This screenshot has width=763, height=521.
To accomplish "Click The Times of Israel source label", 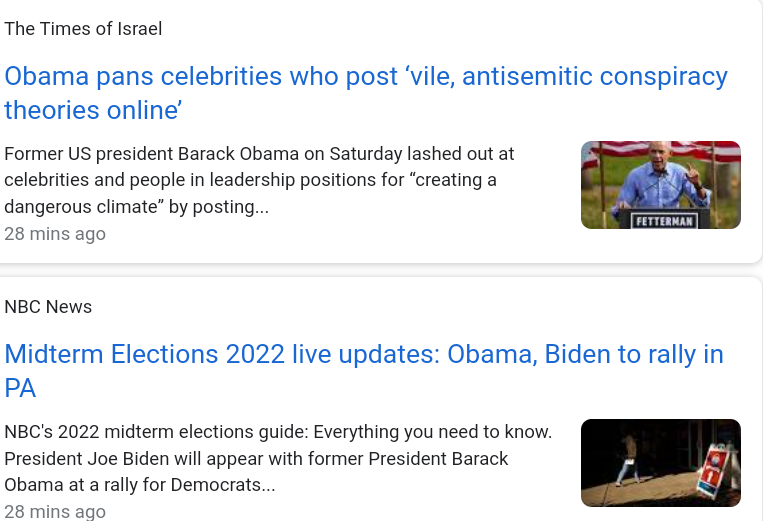I will pyautogui.click(x=83, y=29).
